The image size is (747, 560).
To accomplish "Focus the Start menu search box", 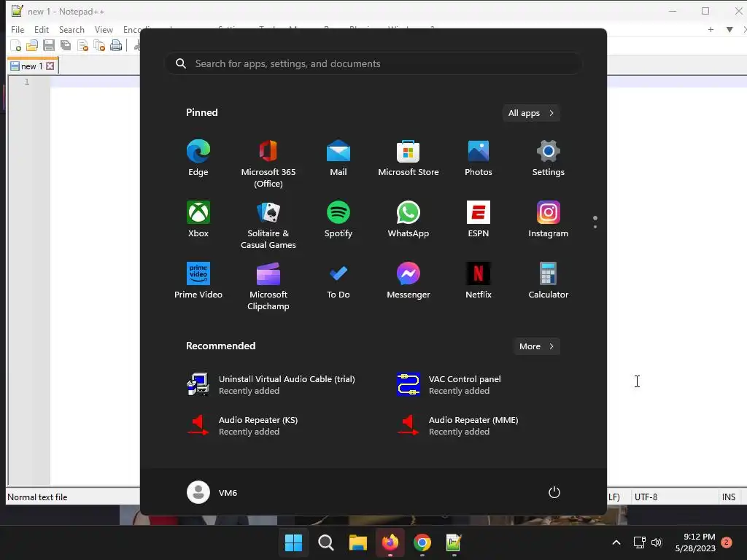I will [x=373, y=64].
